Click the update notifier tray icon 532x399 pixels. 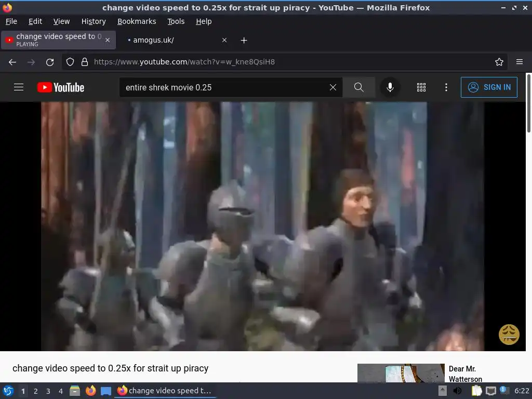click(x=504, y=391)
